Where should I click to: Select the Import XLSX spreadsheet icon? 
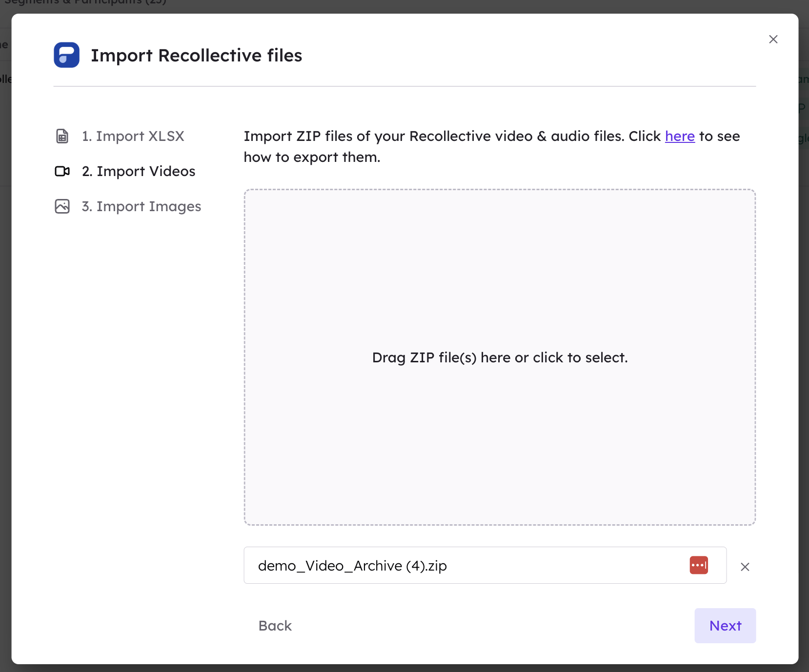click(x=62, y=136)
